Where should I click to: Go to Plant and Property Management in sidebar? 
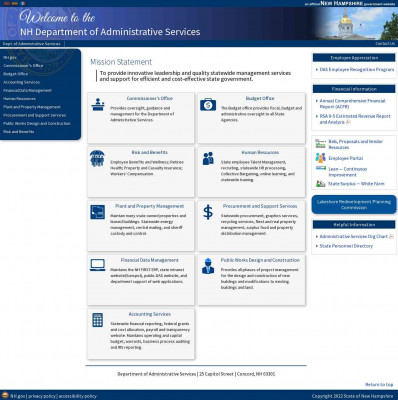coord(32,107)
